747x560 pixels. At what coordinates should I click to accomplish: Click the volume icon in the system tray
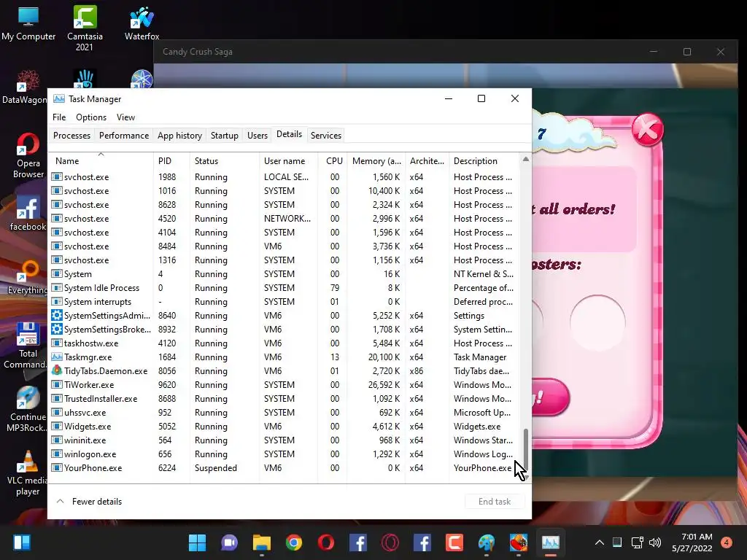click(x=655, y=542)
